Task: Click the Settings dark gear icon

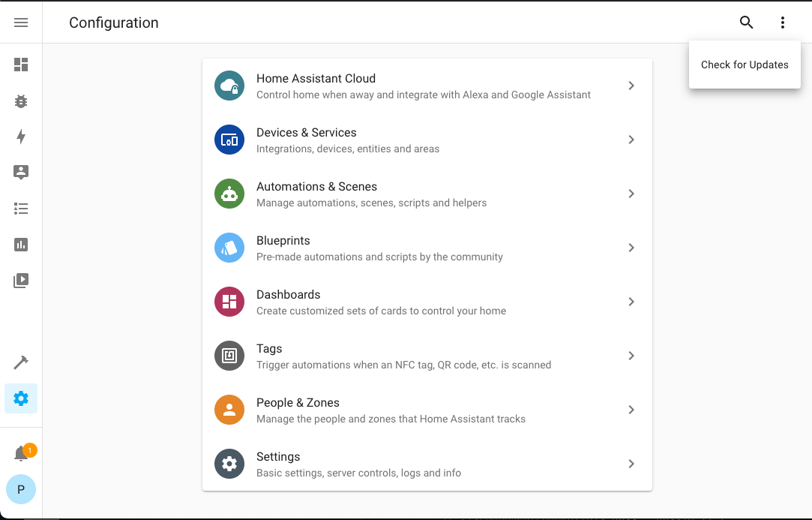Action: pyautogui.click(x=229, y=464)
